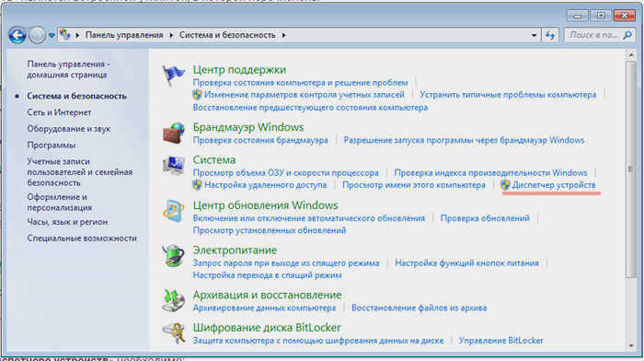Image resolution: width=644 pixels, height=361 pixels.
Task: Click Устранить типичные проблемы компьютера
Action: pos(508,95)
